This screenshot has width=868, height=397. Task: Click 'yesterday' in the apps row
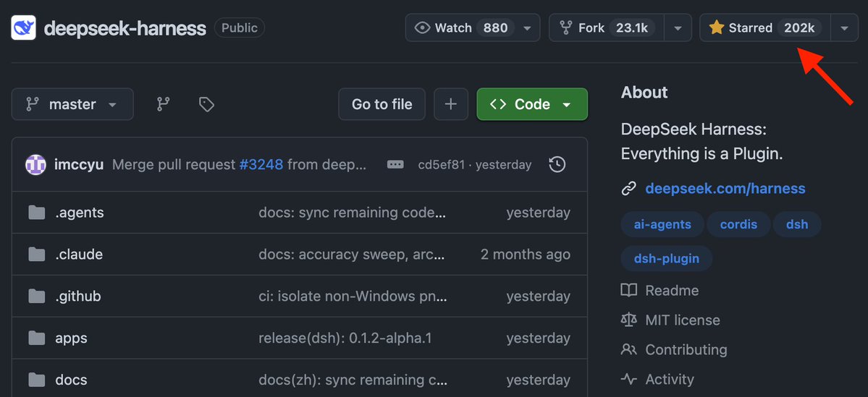click(538, 338)
